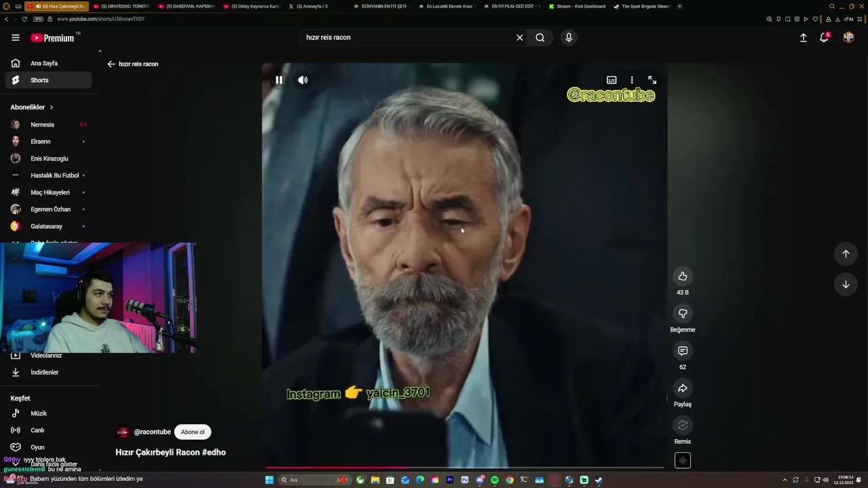Open the @racontube channel link
Viewport: 868px width, 488px height.
coord(152,432)
